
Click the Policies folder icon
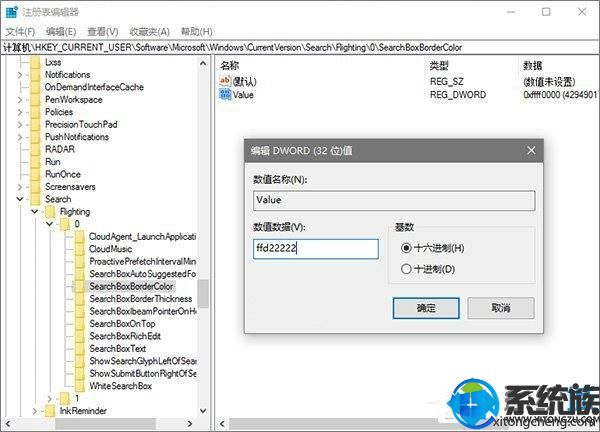tap(36, 112)
